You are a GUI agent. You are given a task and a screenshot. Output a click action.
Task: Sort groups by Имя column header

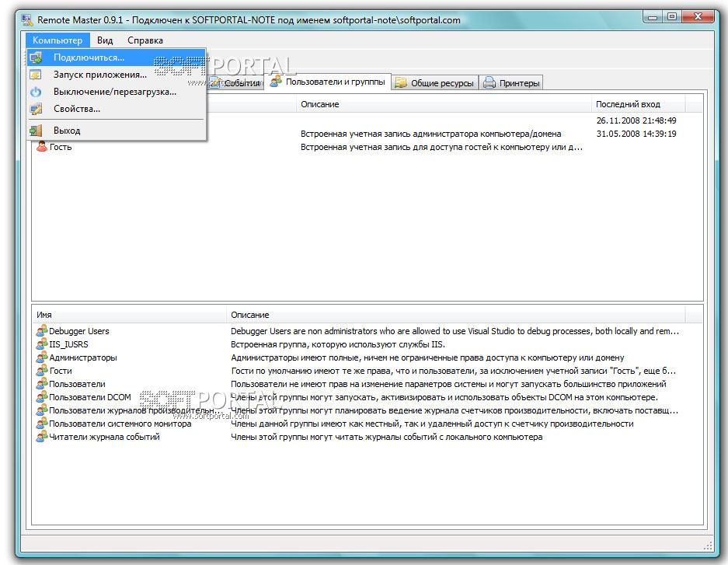pos(129,315)
